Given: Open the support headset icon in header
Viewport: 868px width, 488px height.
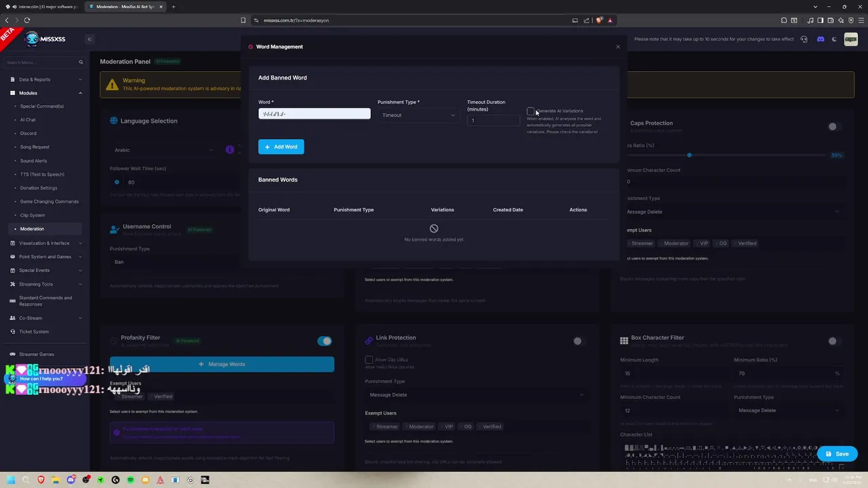Looking at the screenshot, I should pyautogui.click(x=804, y=39).
